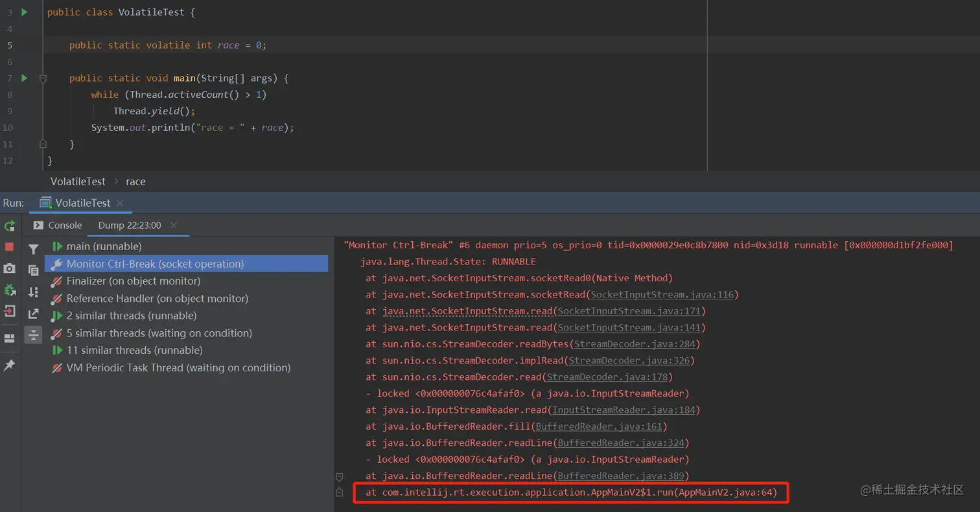Click the Run: tool window label
The width and height of the screenshot is (980, 512).
[14, 203]
